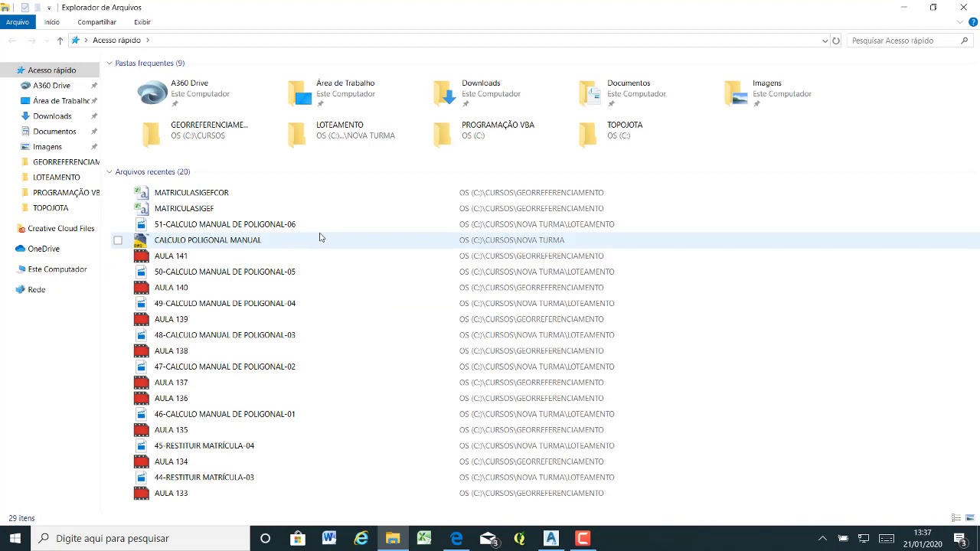Refresh the Acesso rápido view

pyautogui.click(x=836, y=41)
